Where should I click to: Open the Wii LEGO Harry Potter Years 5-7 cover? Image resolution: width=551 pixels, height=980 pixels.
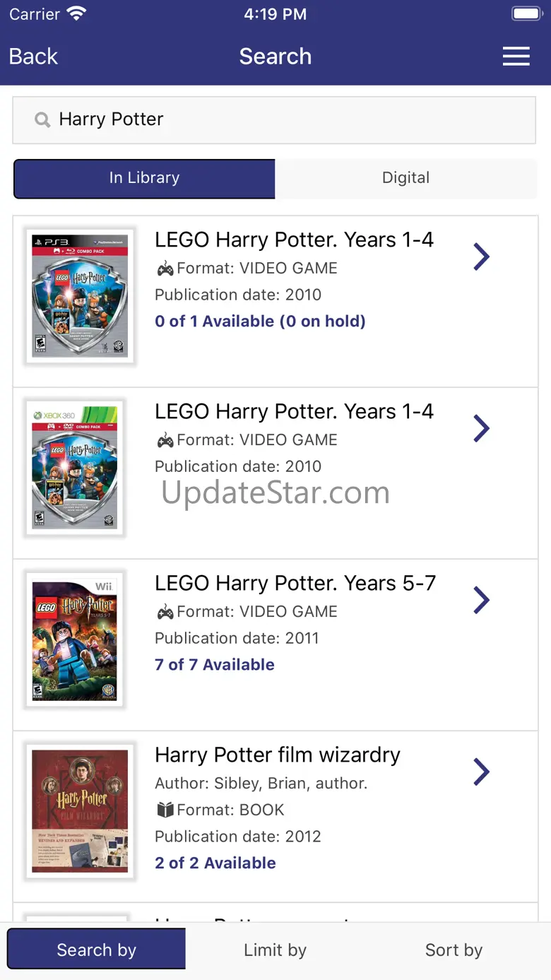(75, 639)
